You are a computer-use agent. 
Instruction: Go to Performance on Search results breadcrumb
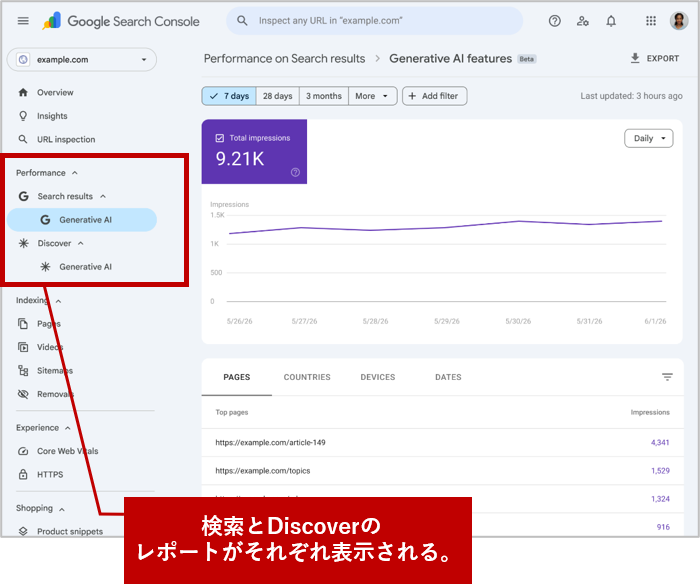(x=284, y=58)
